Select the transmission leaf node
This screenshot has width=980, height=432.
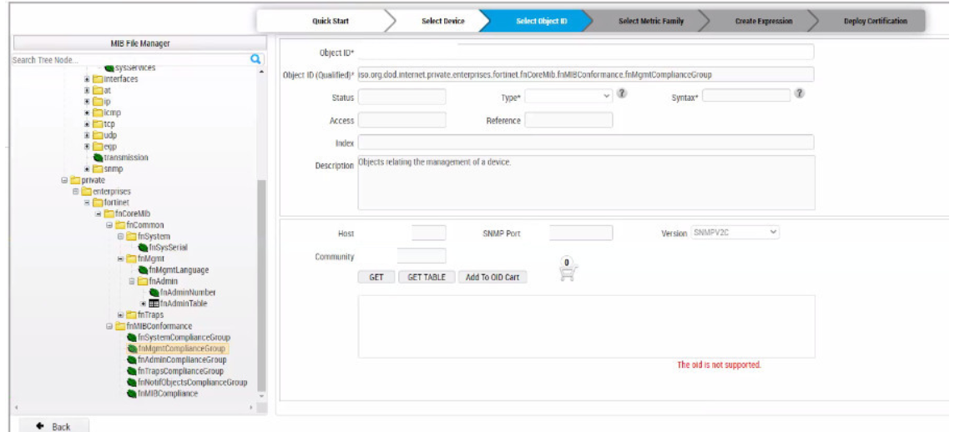click(126, 157)
